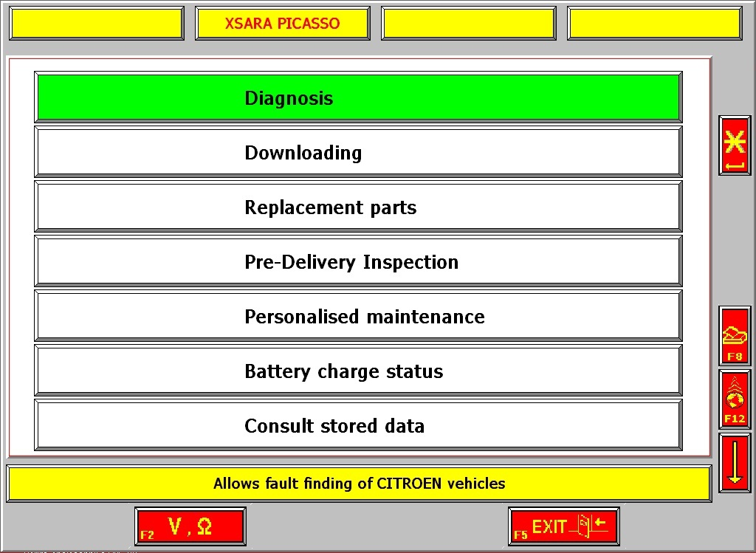Open the F2 volt-ohm meter tool
Viewport: 756px width, 553px height.
190,526
